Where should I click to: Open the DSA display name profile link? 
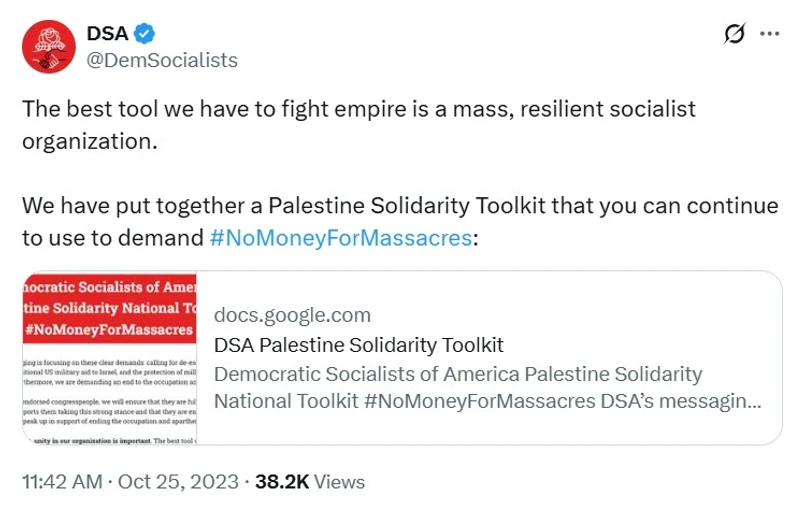[x=107, y=35]
